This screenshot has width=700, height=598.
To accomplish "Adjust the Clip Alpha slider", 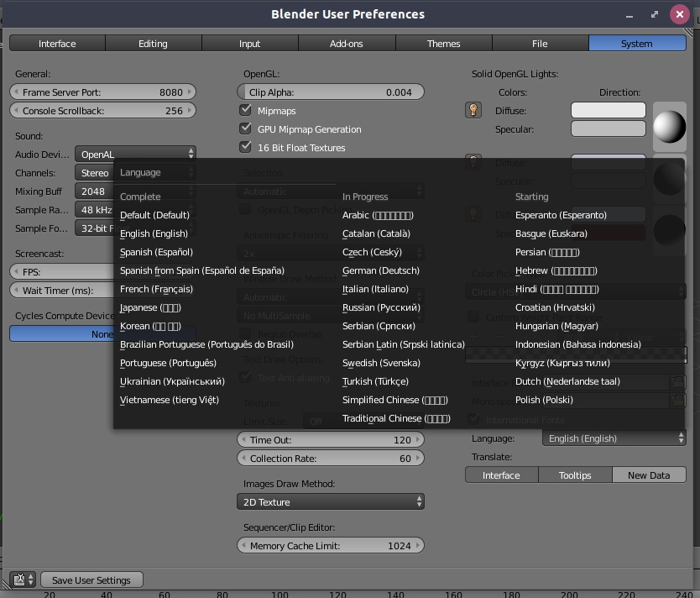I will point(331,92).
